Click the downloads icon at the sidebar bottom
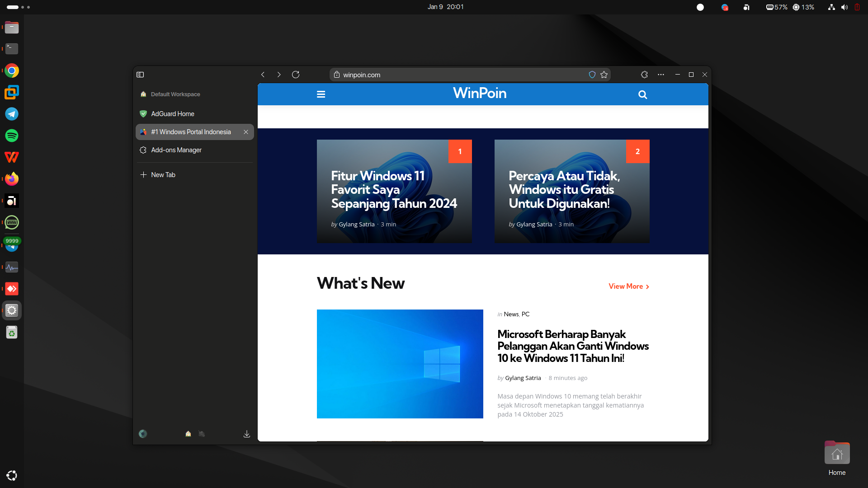868x488 pixels. (x=247, y=434)
